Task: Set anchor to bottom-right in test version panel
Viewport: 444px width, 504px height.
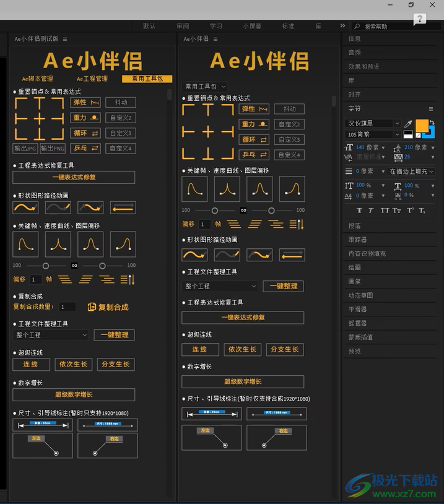Action: tap(58, 134)
